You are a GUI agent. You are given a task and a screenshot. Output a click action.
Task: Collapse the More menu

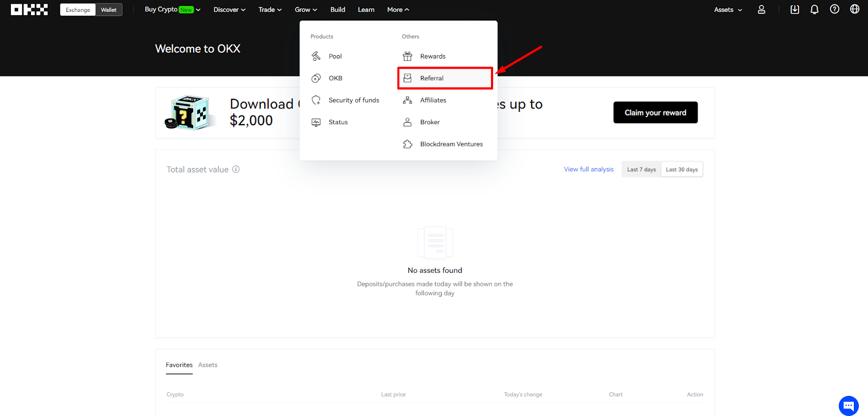[x=398, y=10]
